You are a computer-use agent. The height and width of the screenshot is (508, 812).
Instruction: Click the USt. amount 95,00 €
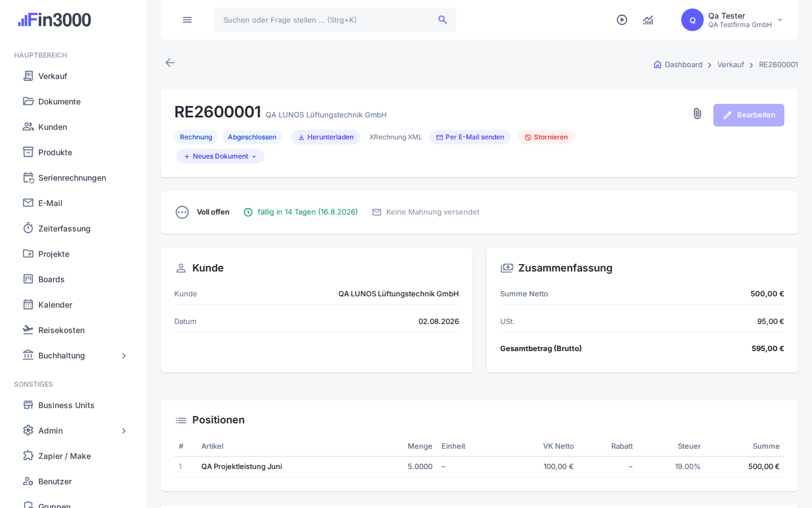[771, 322]
